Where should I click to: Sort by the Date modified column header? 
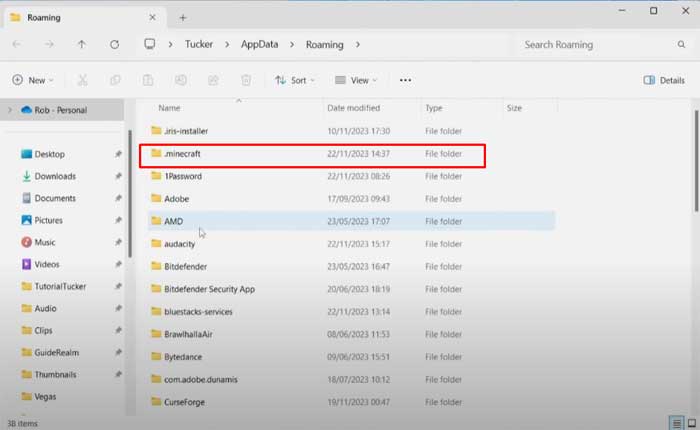point(353,107)
